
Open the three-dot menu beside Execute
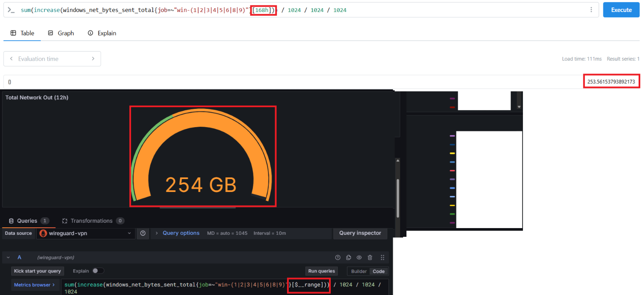coord(591,10)
